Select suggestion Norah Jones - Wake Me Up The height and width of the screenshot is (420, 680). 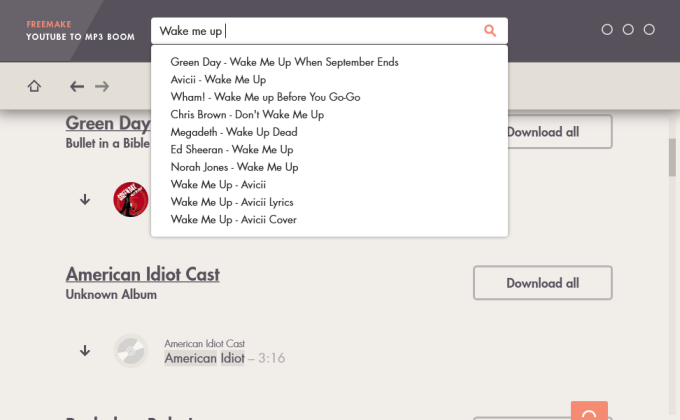234,167
